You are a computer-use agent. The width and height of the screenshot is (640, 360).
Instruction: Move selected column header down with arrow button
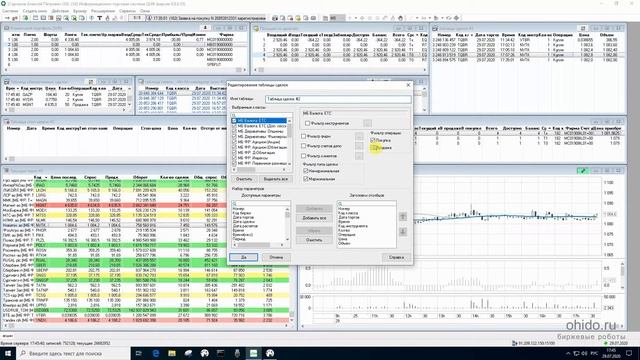point(402,232)
